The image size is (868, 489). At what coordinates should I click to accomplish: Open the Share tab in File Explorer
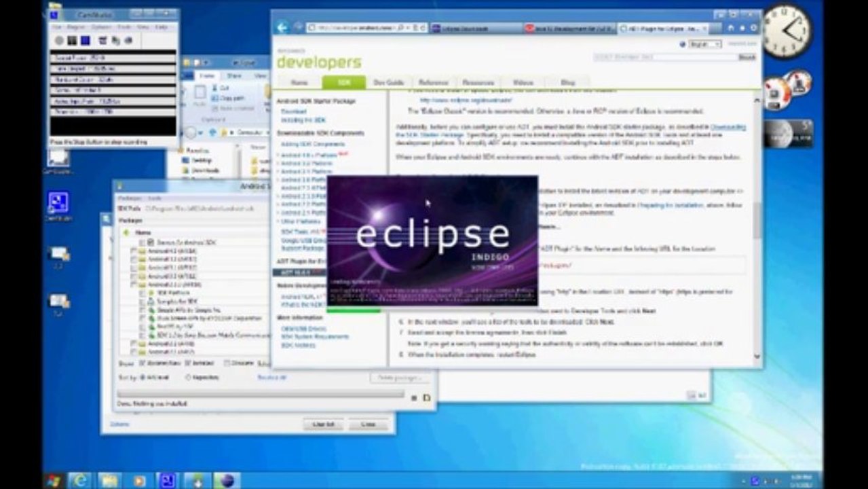(233, 75)
